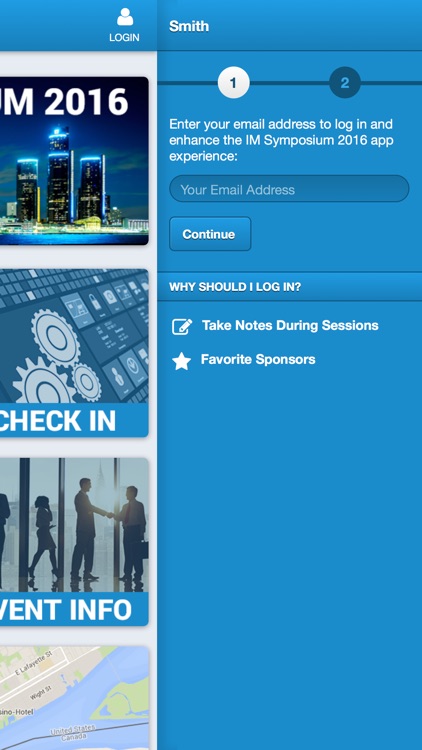Click the gears image on Check In tile
The image size is (422, 750).
[x=74, y=336]
